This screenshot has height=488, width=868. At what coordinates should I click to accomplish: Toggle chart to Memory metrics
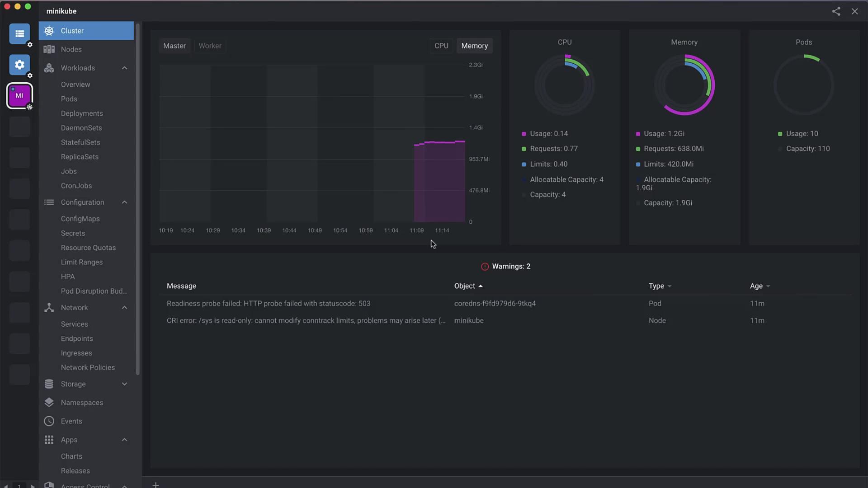pos(474,46)
